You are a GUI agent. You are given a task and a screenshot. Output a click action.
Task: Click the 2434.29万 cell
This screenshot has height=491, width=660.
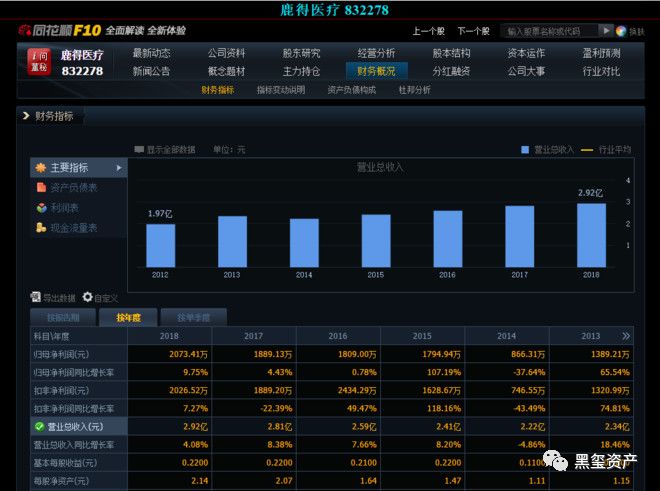(357, 390)
